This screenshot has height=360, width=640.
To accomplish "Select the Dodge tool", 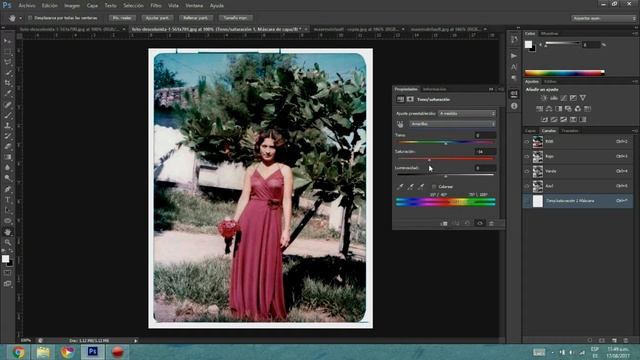I will (x=7, y=178).
